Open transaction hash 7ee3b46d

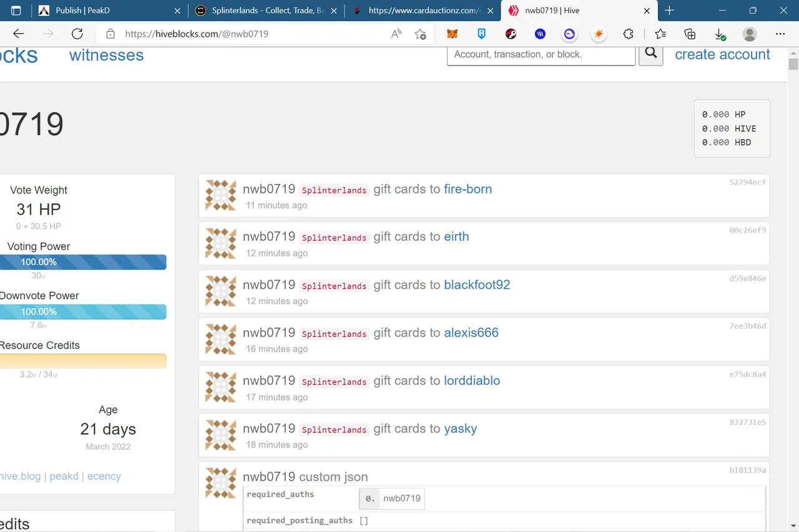point(748,326)
